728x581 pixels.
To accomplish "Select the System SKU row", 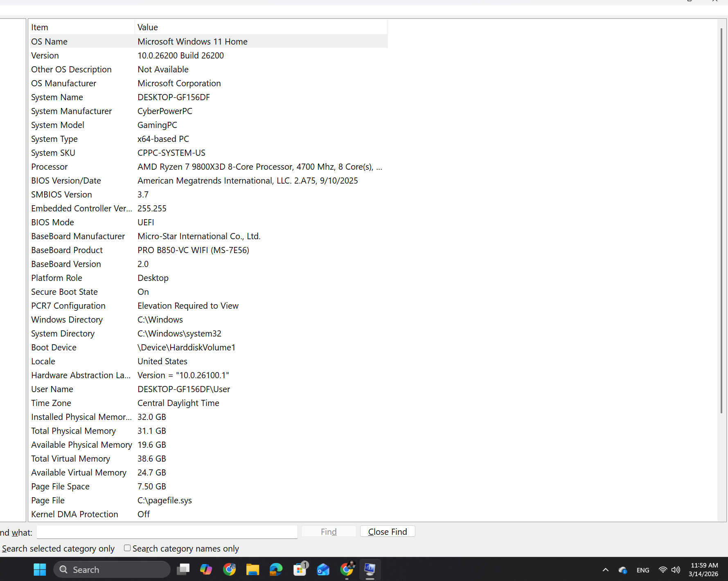I will click(x=209, y=153).
